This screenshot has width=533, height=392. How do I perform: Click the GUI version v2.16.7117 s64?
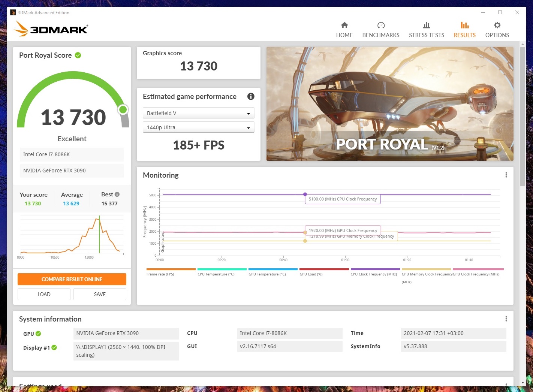tap(290, 346)
